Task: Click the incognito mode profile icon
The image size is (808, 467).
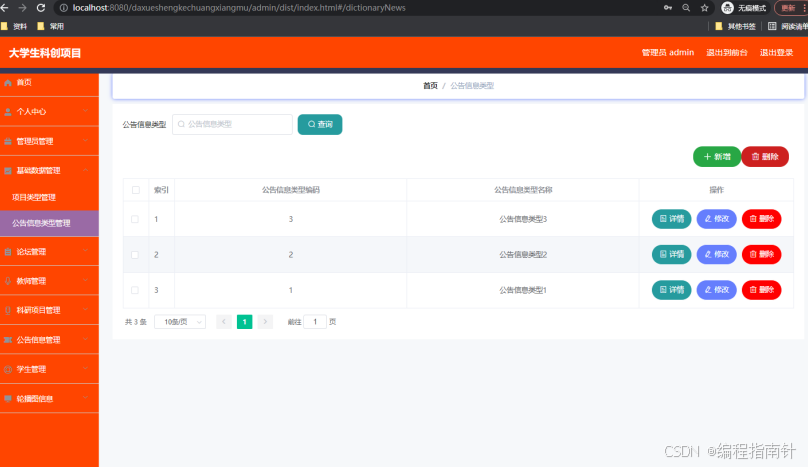Action: [x=727, y=8]
